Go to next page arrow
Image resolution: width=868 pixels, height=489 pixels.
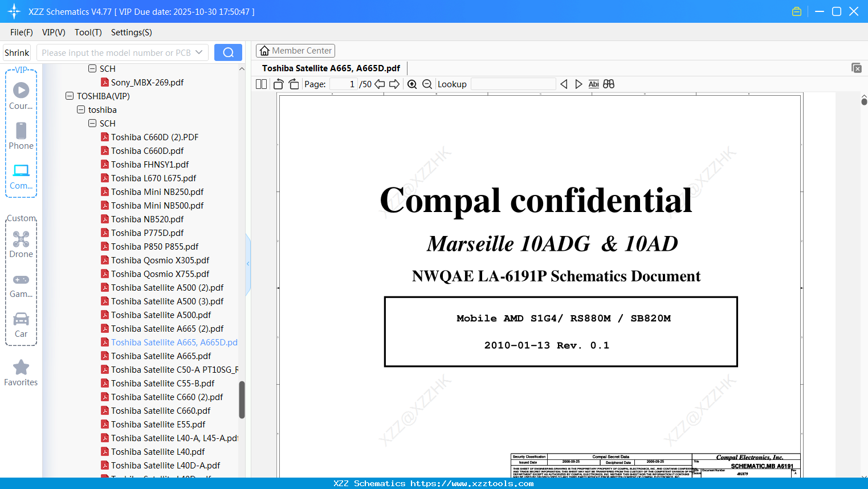394,84
